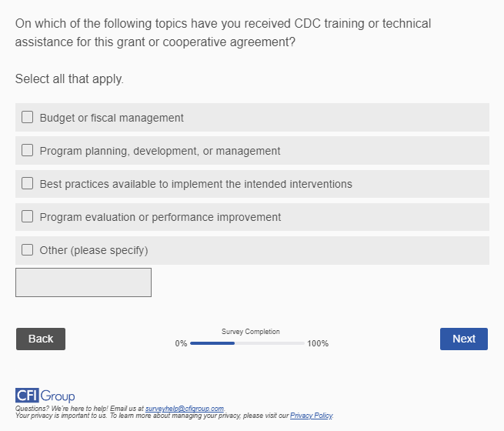Click the 'Budget or fiscal management' label text
This screenshot has height=431, width=504.
click(112, 118)
